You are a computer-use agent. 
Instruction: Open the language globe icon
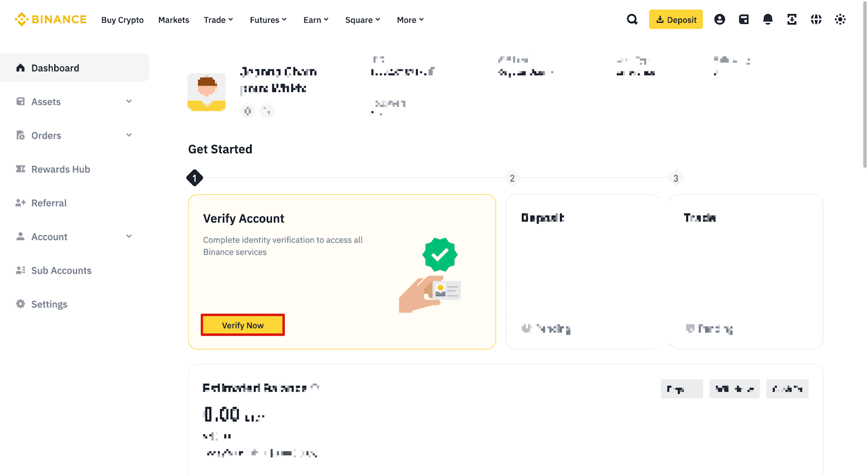[816, 20]
